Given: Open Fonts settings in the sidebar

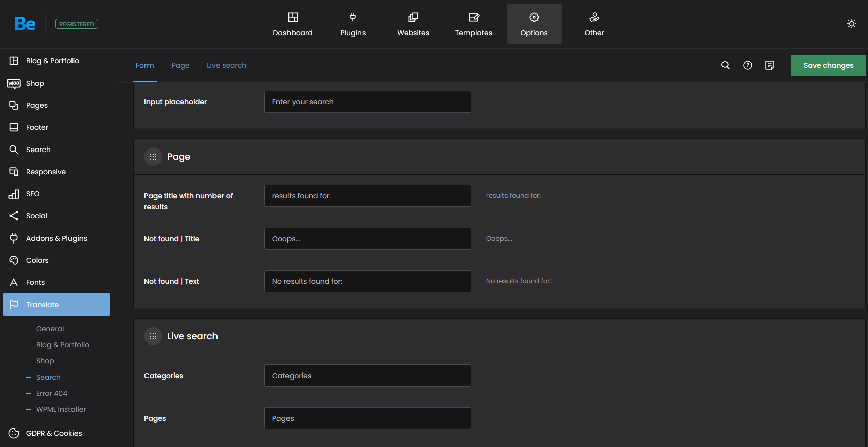Looking at the screenshot, I should (56, 282).
